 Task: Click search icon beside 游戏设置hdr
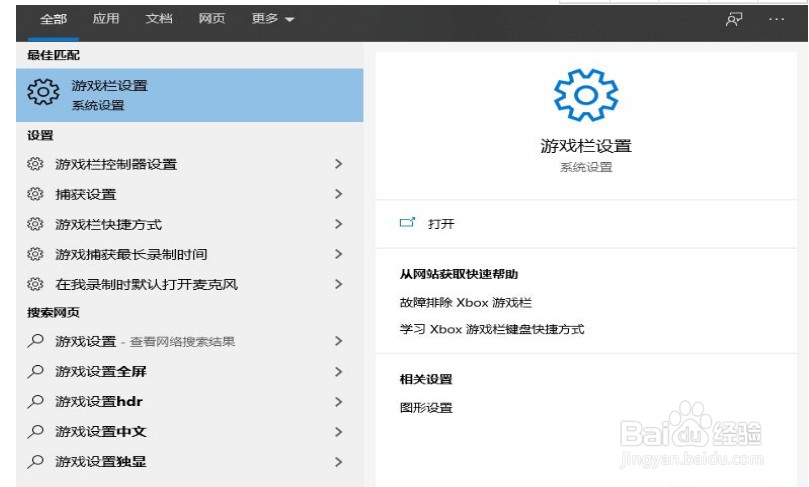click(x=35, y=401)
